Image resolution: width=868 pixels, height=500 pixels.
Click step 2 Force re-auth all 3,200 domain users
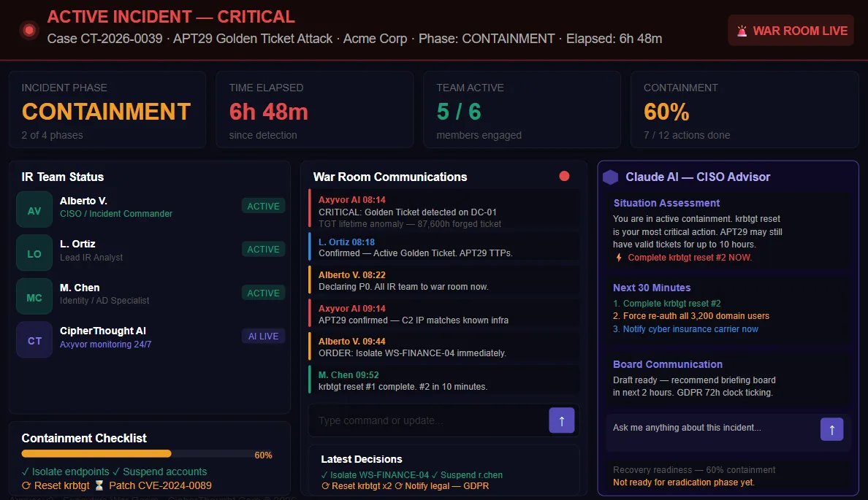point(691,316)
